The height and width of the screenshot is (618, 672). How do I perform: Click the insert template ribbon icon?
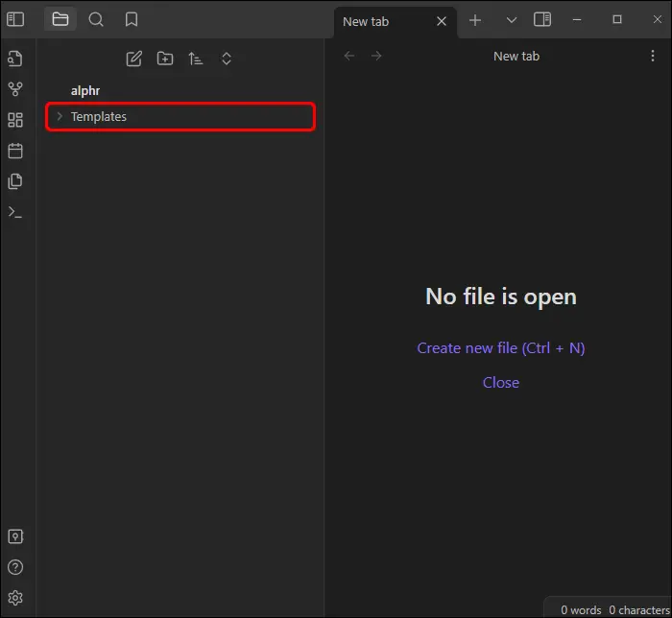(15, 181)
